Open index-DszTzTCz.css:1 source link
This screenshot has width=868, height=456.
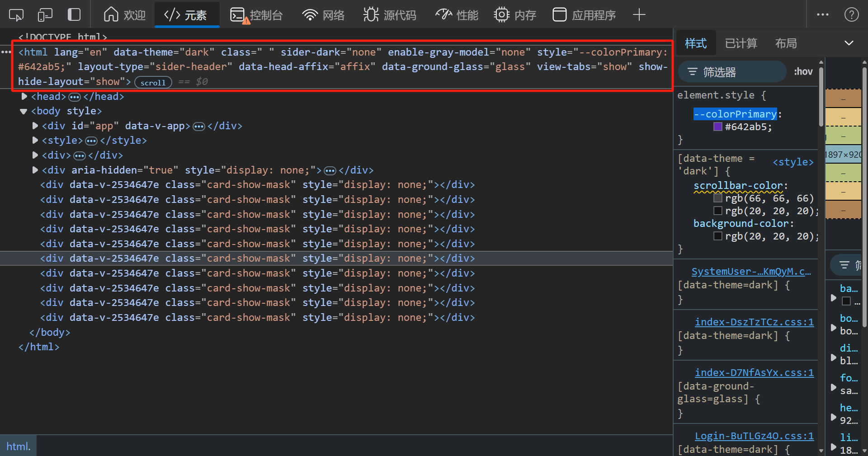pyautogui.click(x=754, y=322)
